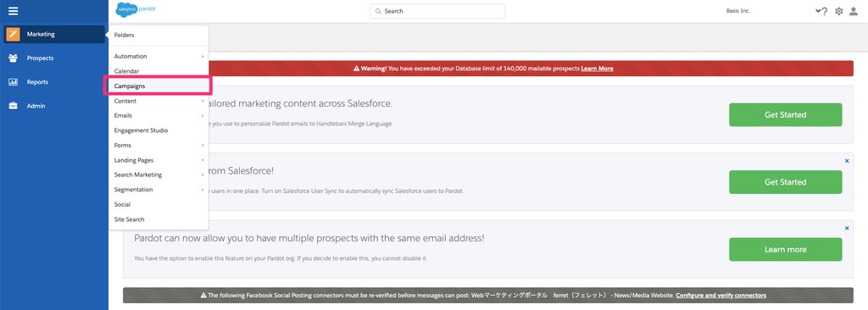The height and width of the screenshot is (310, 868).
Task: Click the Admin briefcase icon
Action: point(13,106)
